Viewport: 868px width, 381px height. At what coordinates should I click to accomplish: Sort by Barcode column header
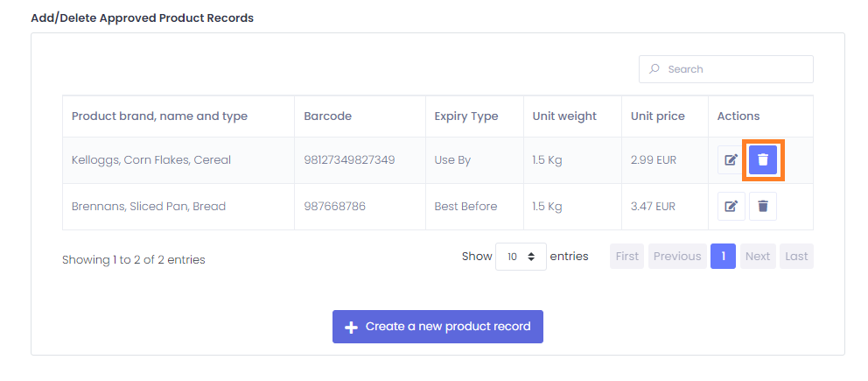click(328, 116)
